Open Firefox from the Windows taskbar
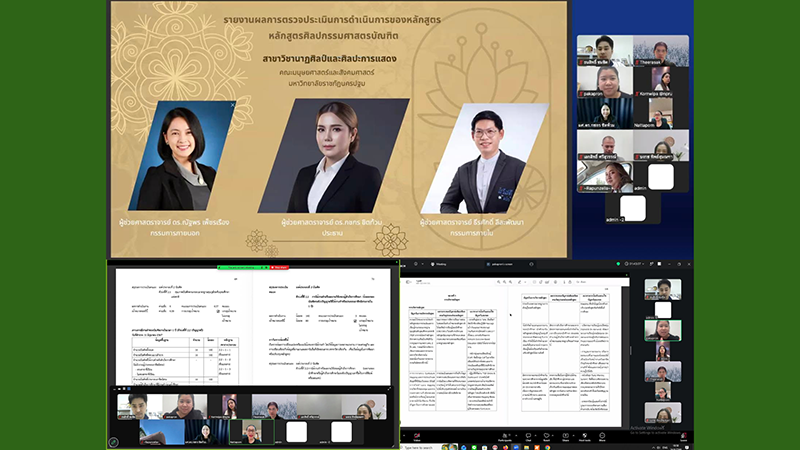The image size is (800, 450). coord(506,447)
